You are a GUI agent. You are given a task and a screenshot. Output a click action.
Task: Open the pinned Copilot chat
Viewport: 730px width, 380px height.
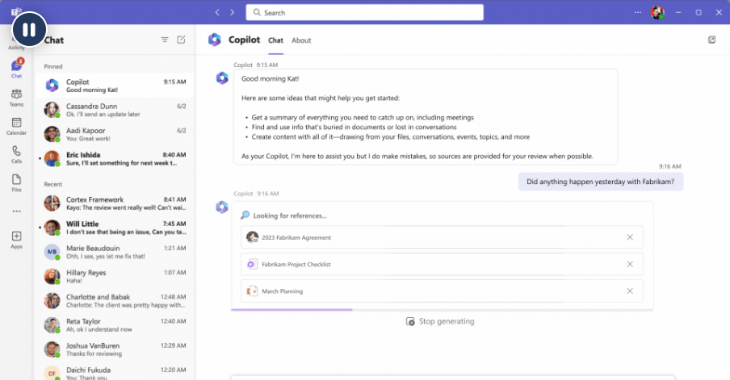click(115, 86)
